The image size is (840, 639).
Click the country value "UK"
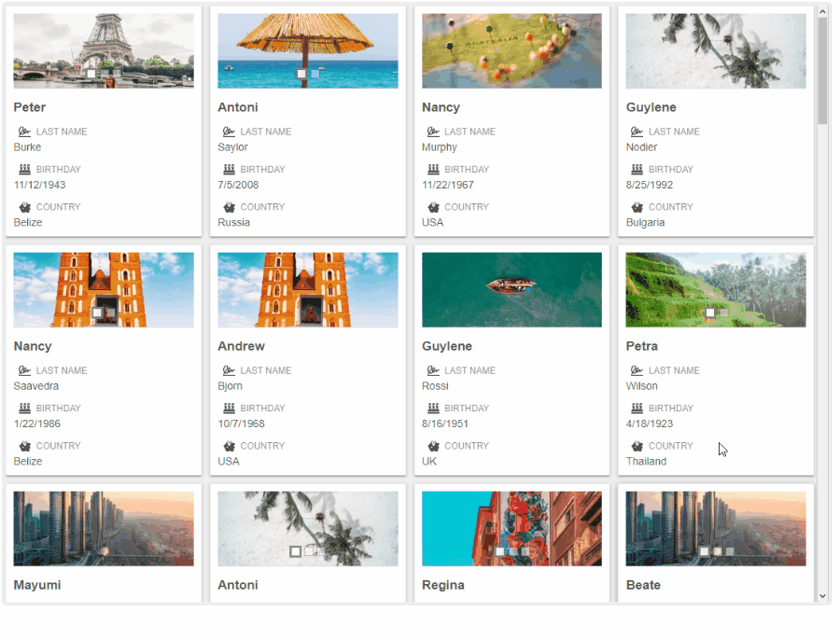[x=429, y=461]
